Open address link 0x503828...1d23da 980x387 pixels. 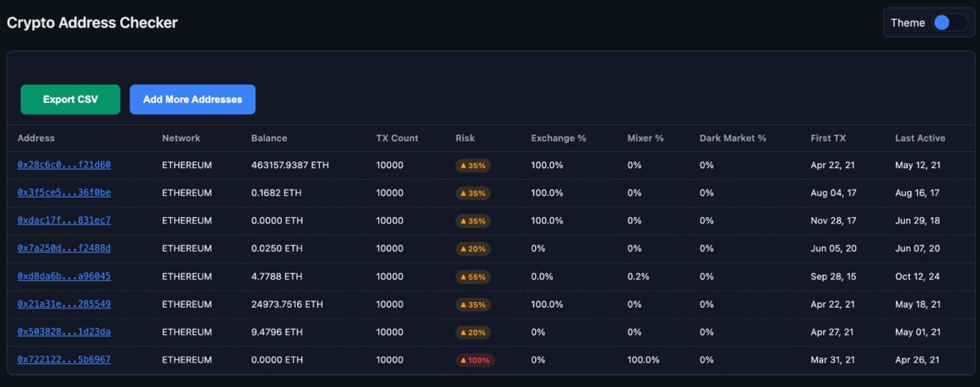point(64,331)
